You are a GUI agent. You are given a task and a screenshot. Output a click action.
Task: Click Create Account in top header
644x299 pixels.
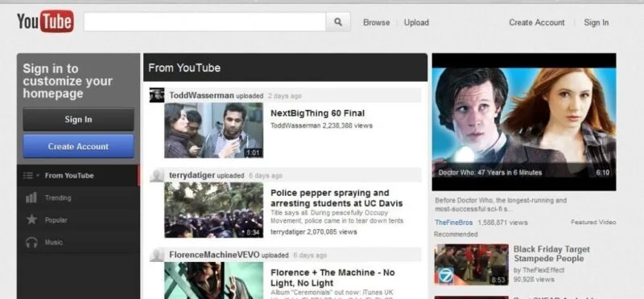click(537, 23)
